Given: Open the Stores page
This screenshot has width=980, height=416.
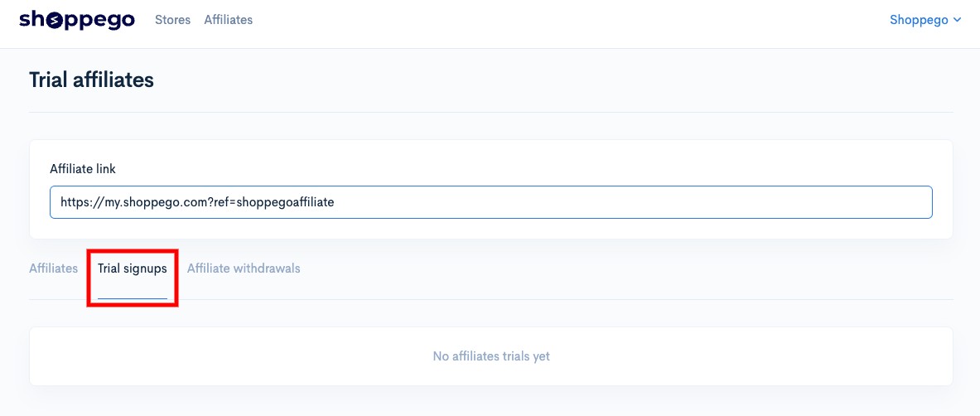Looking at the screenshot, I should (172, 20).
